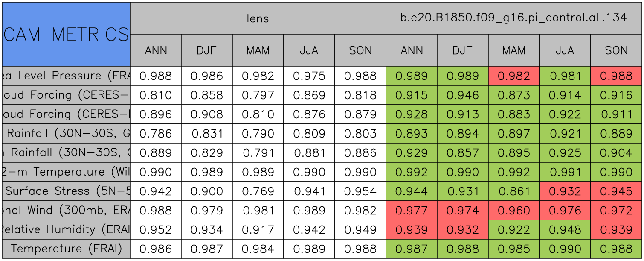The width and height of the screenshot is (644, 261).
Task: Click red 0.977 cell in Zonal Wind row
Action: (x=412, y=211)
